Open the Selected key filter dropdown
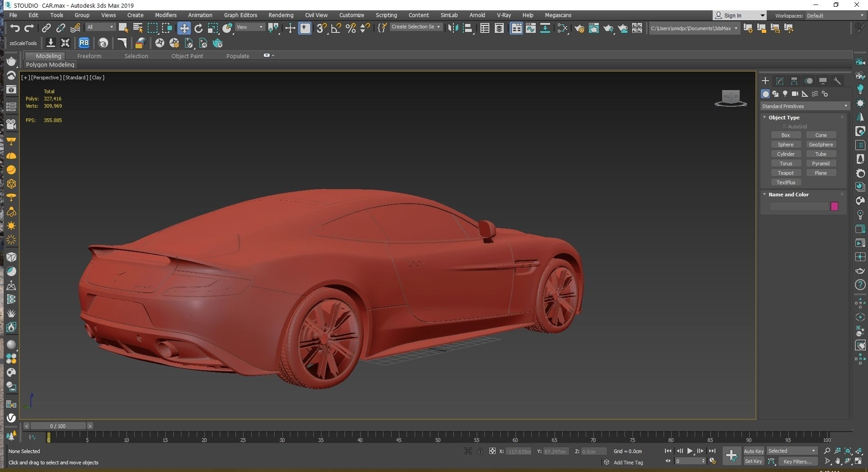 792,451
